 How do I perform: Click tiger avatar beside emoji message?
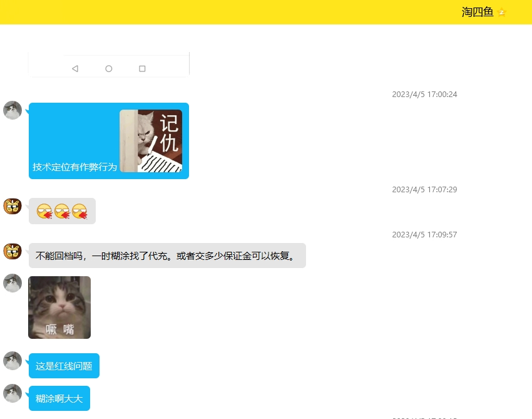click(13, 206)
